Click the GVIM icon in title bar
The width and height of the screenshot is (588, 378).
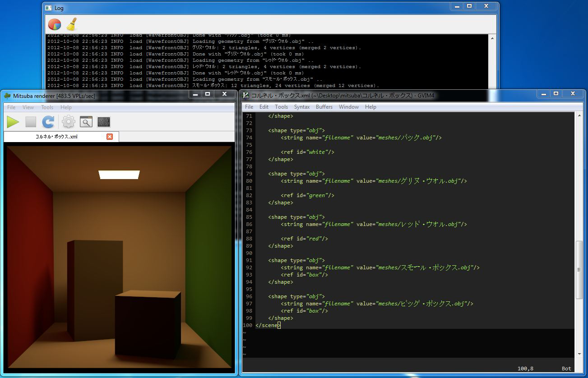(246, 95)
